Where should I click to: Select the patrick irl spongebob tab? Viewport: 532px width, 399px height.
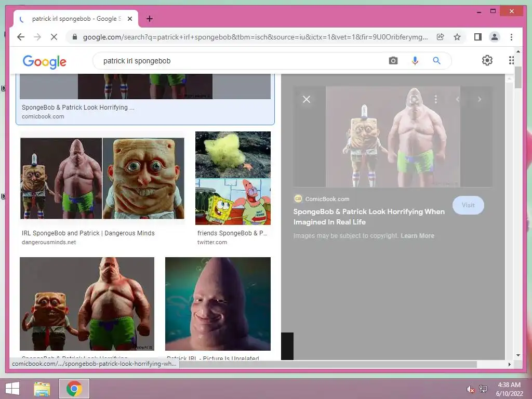[x=76, y=19]
